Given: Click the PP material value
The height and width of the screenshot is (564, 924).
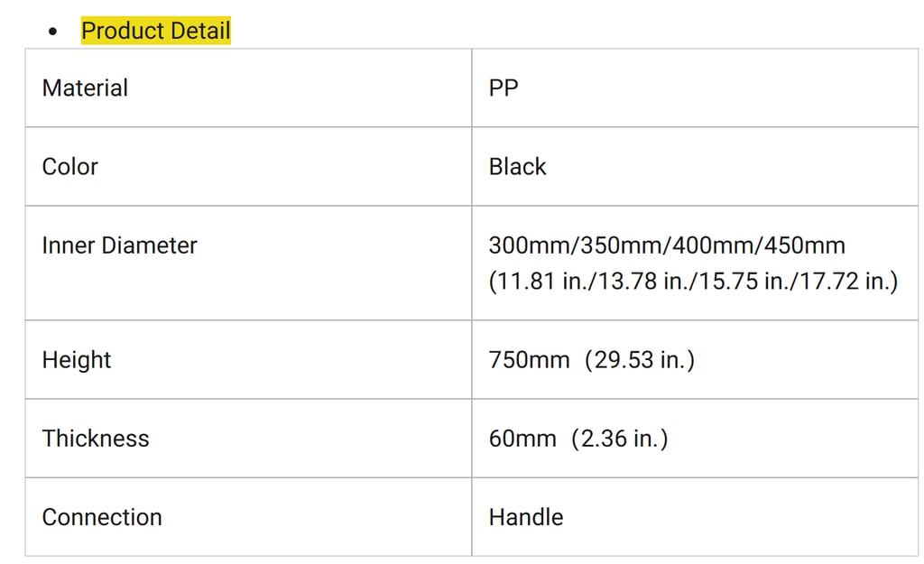Looking at the screenshot, I should pos(504,88).
